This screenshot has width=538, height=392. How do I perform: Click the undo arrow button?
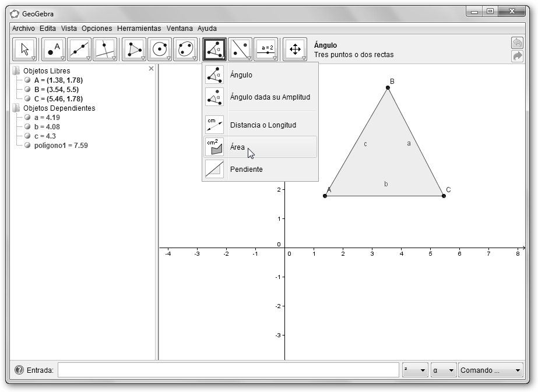(x=516, y=43)
